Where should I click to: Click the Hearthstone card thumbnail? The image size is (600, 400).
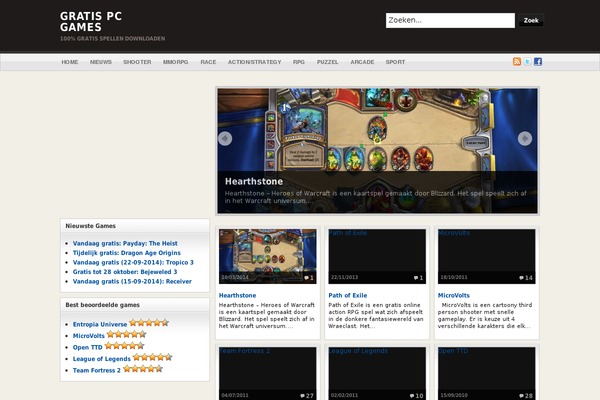267,256
